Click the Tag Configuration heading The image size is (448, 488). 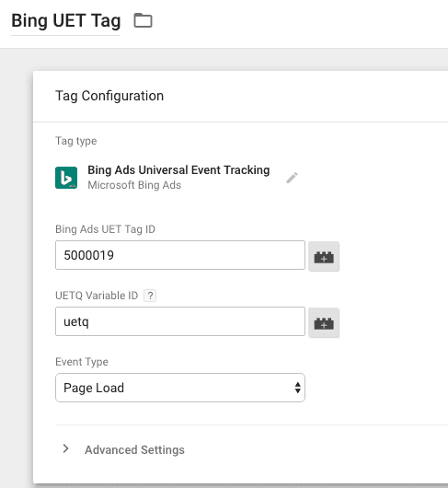109,96
